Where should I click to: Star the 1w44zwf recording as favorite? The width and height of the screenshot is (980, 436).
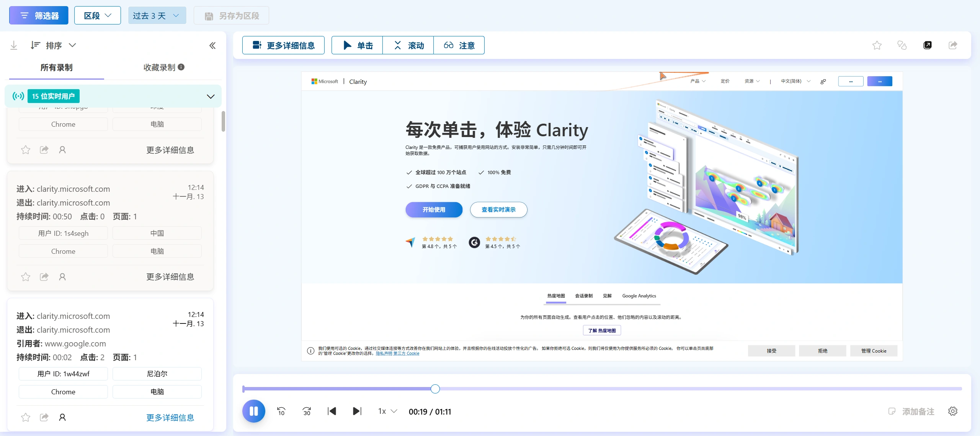(25, 417)
